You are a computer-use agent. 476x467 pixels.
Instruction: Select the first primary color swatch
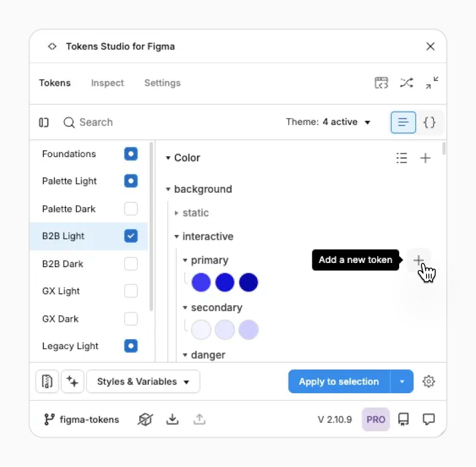point(201,283)
